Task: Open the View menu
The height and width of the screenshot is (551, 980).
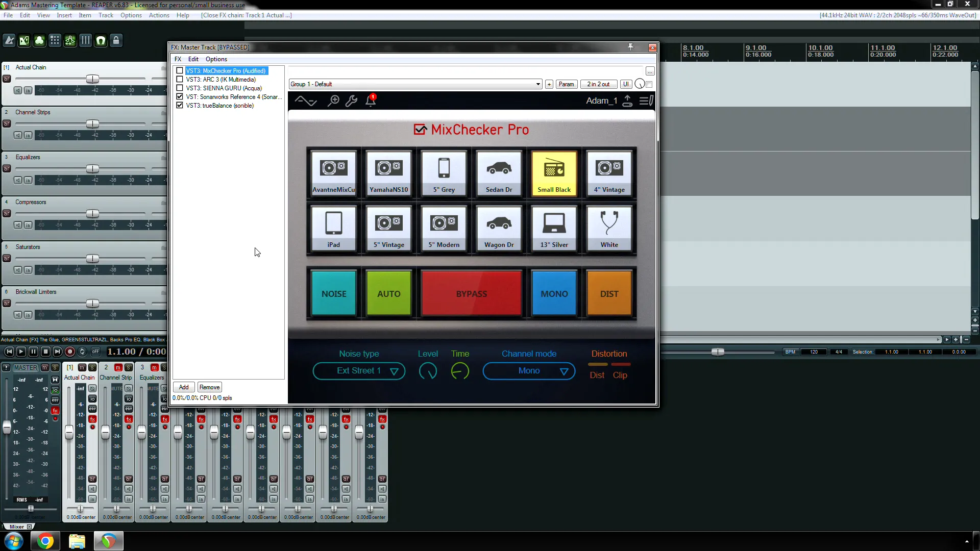Action: pyautogui.click(x=43, y=15)
